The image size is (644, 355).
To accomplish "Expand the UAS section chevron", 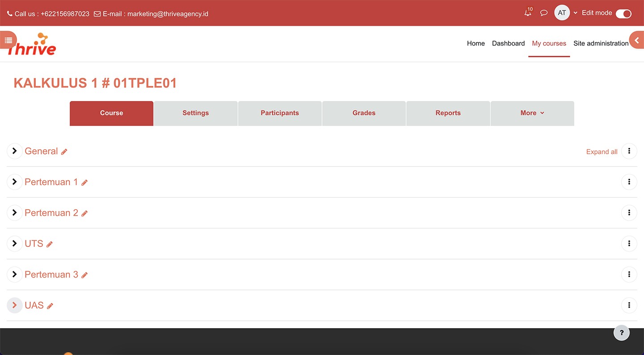I will (15, 305).
